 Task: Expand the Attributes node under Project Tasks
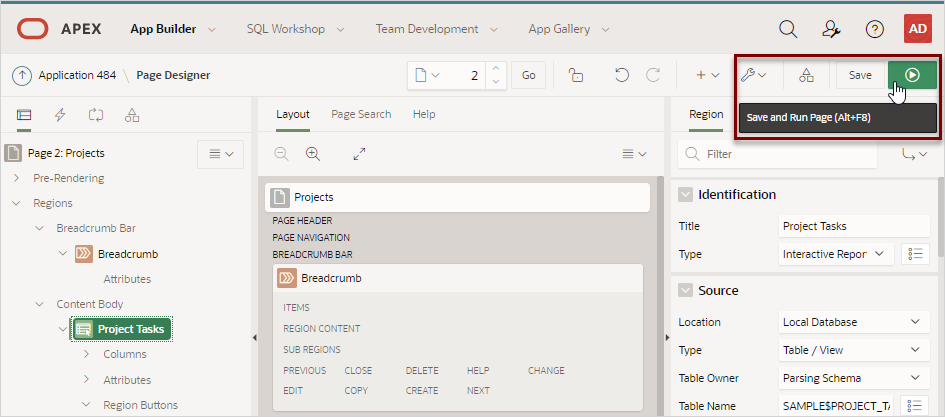click(x=86, y=380)
